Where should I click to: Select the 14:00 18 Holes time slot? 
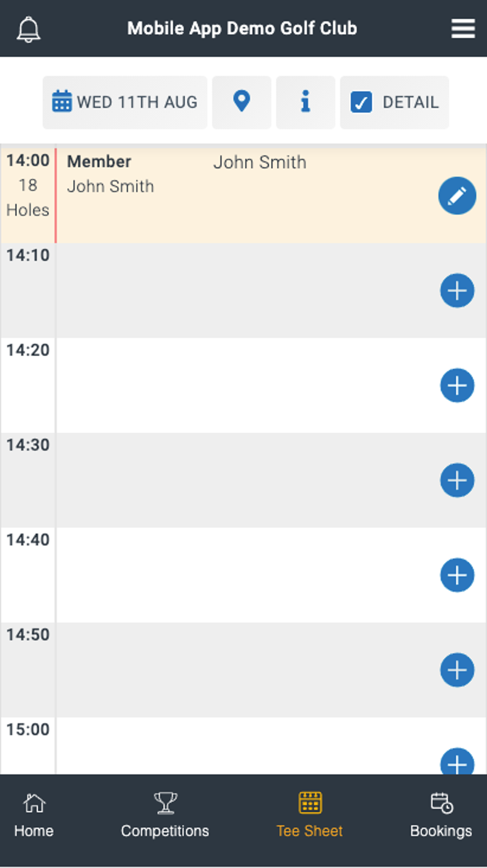tap(28, 185)
